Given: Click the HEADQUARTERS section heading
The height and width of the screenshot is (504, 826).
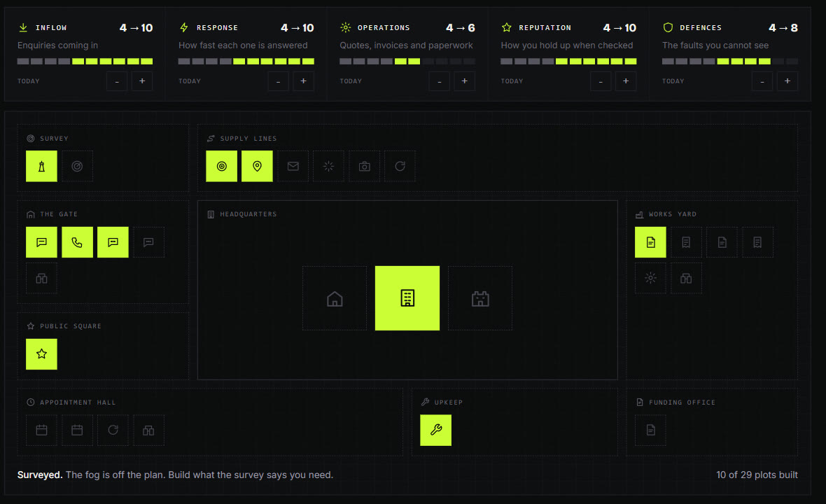Looking at the screenshot, I should coord(248,214).
